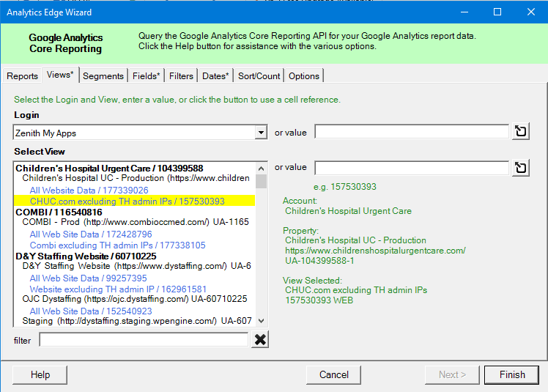Image resolution: width=548 pixels, height=392 pixels.
Task: Select view All Web Site Data / 152540923
Action: (91, 311)
